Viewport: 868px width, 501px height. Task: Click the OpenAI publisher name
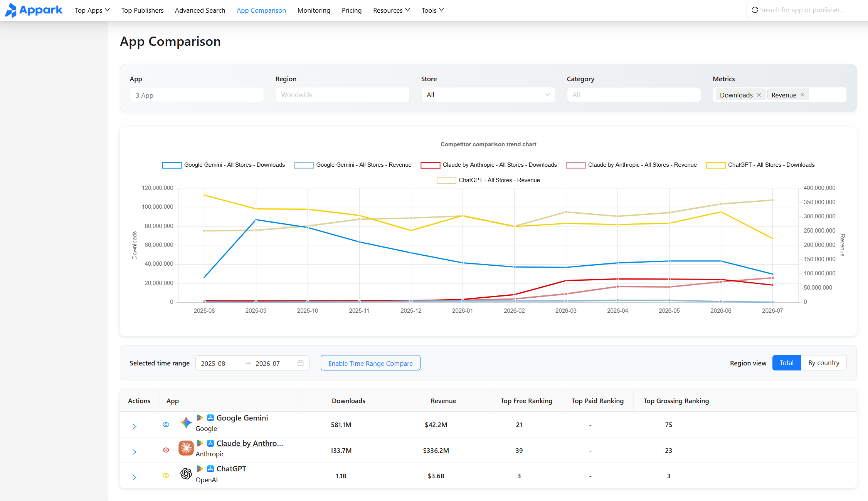tap(207, 480)
